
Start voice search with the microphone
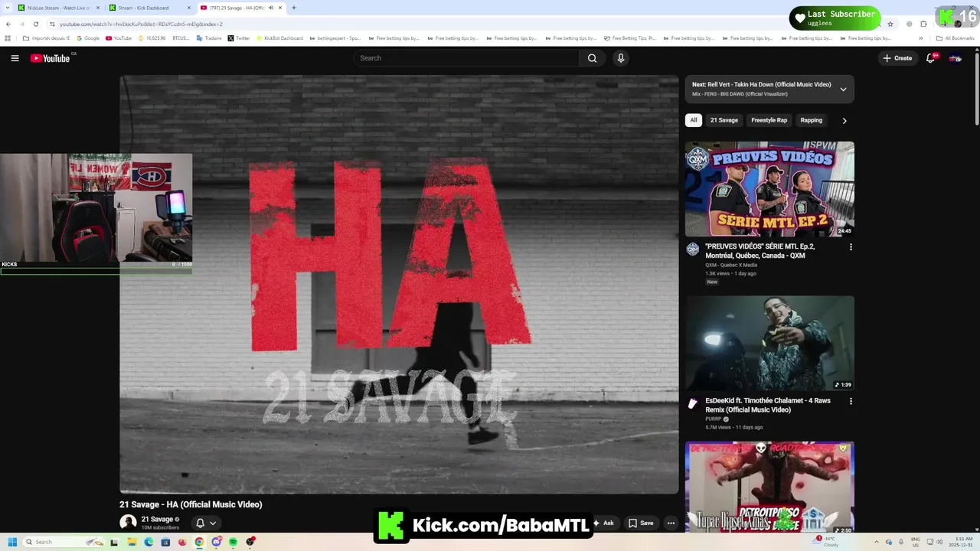point(621,58)
